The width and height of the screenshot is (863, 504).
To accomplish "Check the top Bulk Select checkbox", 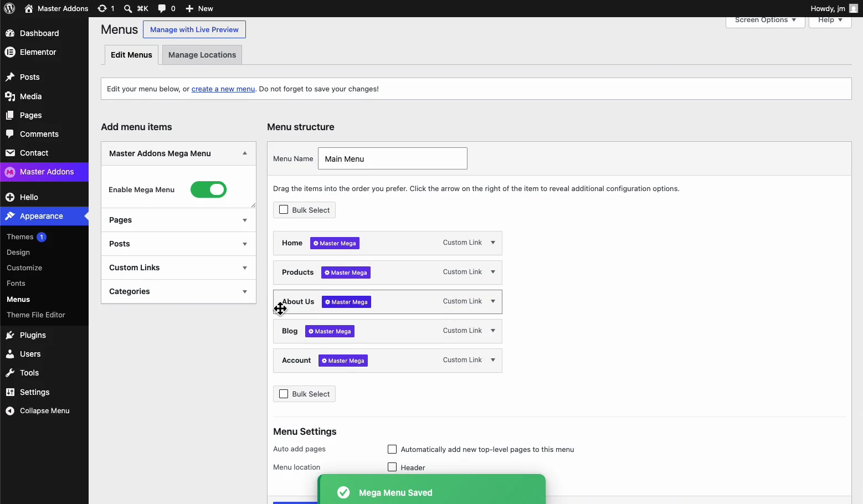I will tap(284, 210).
